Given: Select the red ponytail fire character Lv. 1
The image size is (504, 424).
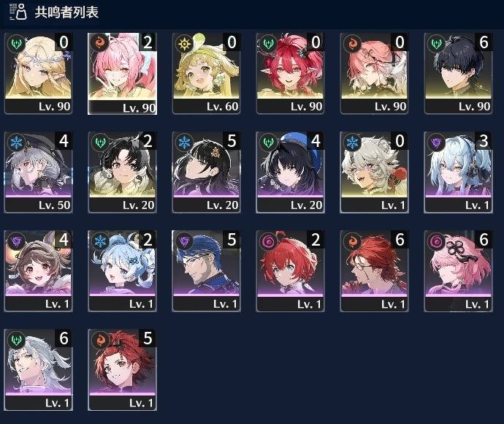Looking at the screenshot, I should point(123,370).
